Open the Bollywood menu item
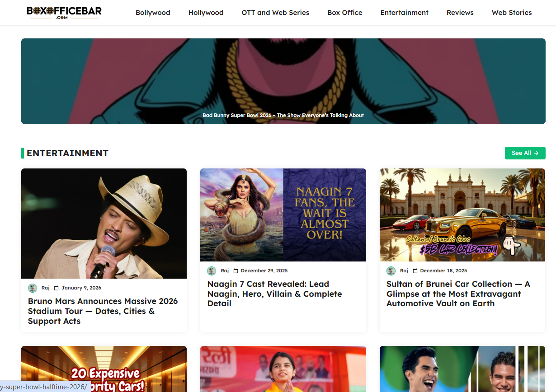 pos(153,13)
